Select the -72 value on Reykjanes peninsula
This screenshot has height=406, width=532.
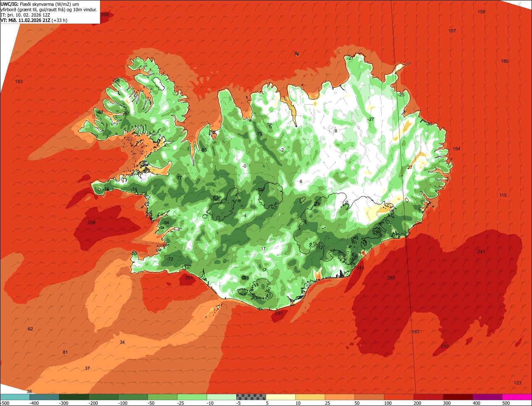pyautogui.click(x=170, y=259)
